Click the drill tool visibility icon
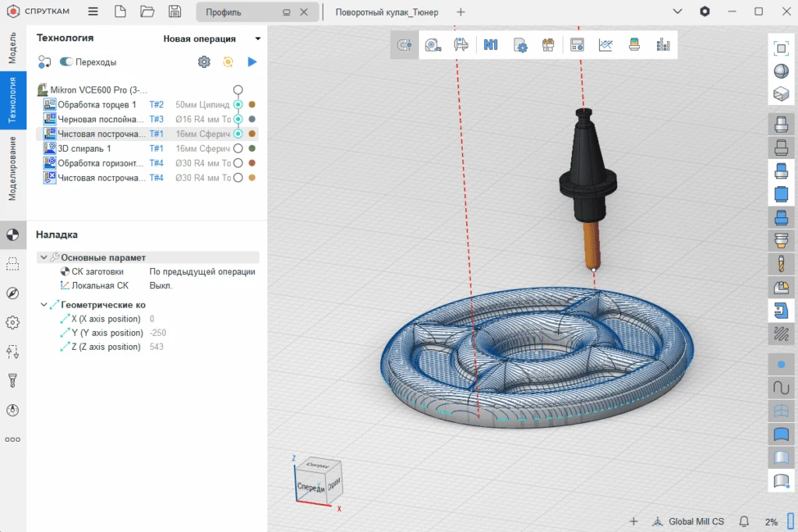This screenshot has width=798, height=532. pos(781,264)
